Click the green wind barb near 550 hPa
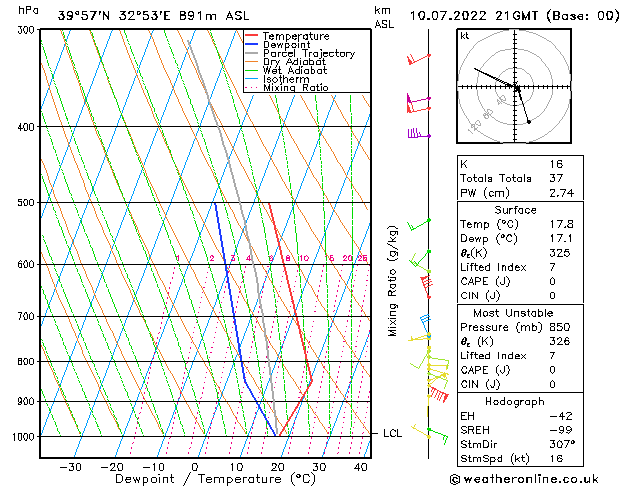 (x=418, y=225)
